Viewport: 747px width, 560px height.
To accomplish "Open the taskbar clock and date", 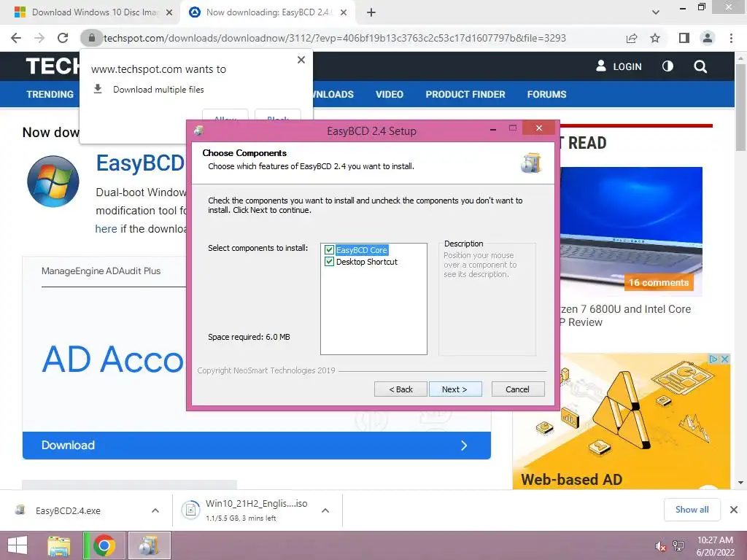I will coord(715,546).
